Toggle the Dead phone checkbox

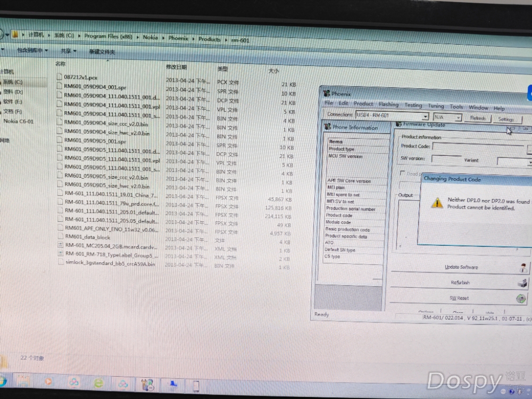click(403, 173)
